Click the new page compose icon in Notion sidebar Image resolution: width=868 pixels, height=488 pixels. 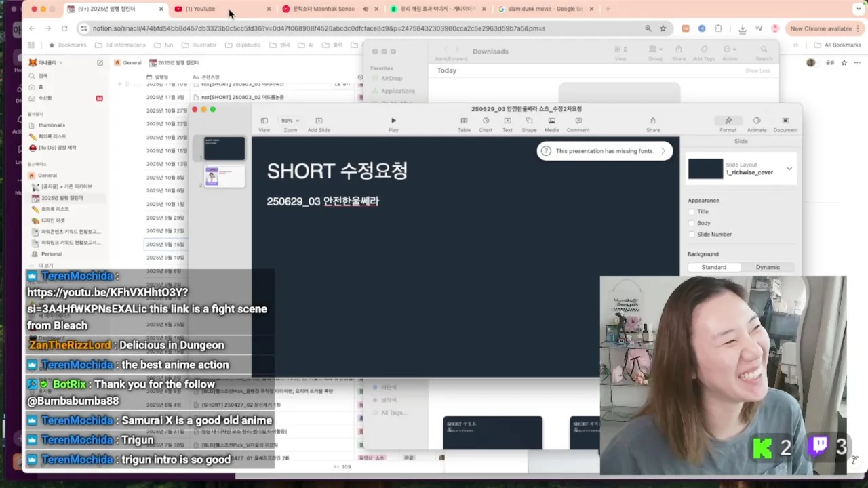pyautogui.click(x=100, y=62)
